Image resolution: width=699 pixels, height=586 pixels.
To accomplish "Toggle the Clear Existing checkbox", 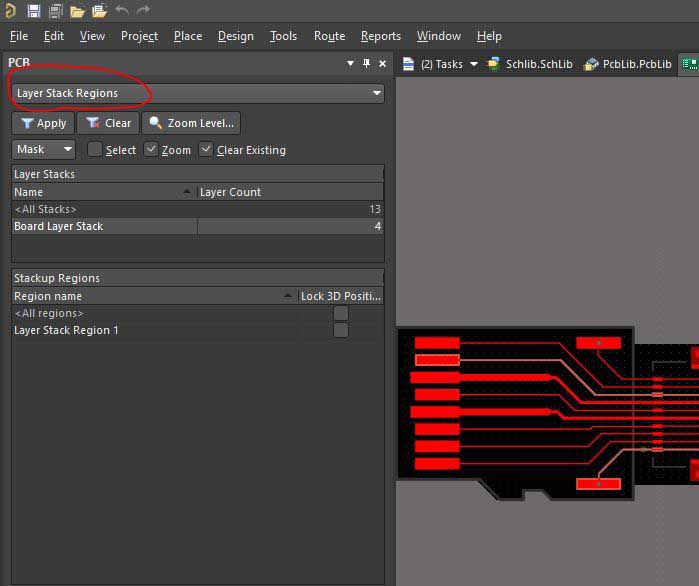I will pyautogui.click(x=206, y=150).
